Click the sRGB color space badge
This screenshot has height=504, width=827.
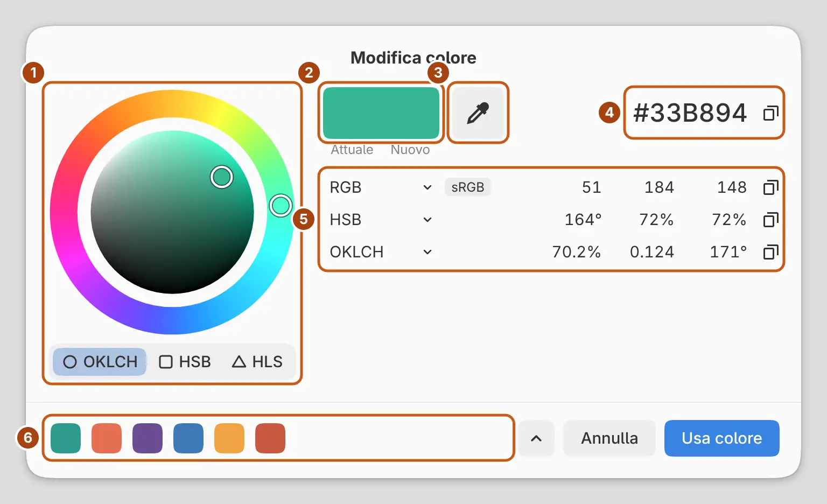tap(468, 187)
